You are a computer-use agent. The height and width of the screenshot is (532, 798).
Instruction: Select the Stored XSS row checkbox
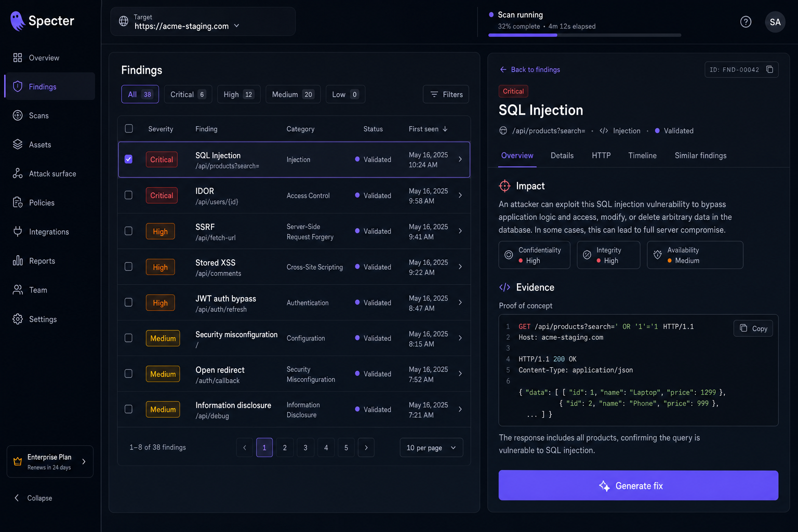[x=129, y=267]
